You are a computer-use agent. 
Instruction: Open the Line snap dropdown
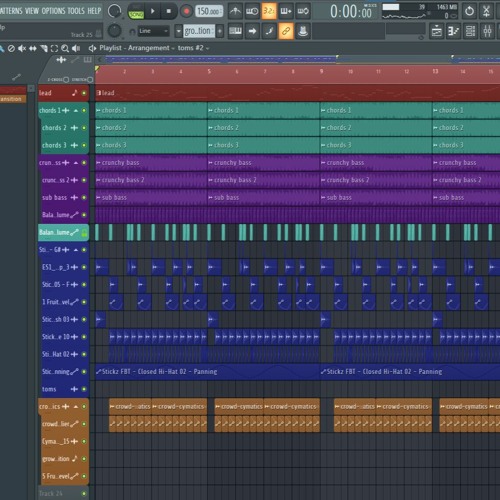click(x=154, y=31)
